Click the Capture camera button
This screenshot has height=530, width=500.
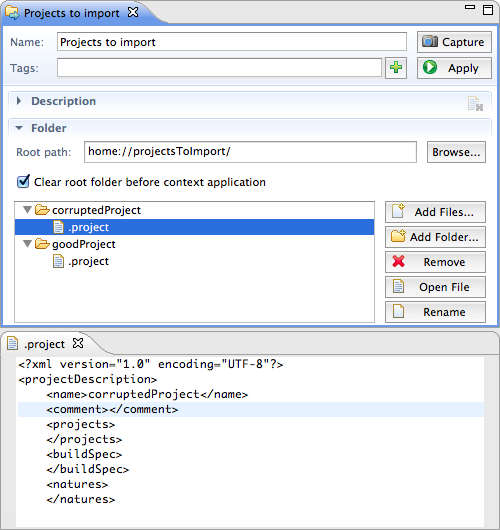pos(454,42)
